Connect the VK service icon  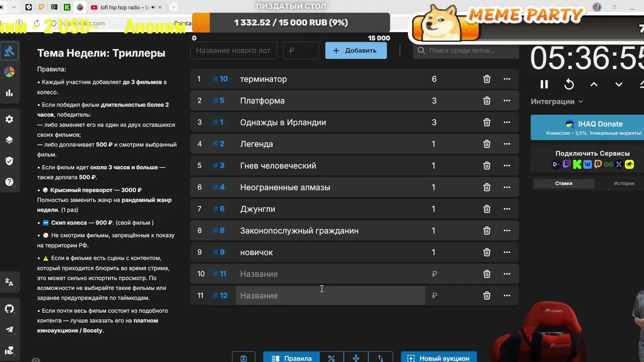(587, 164)
